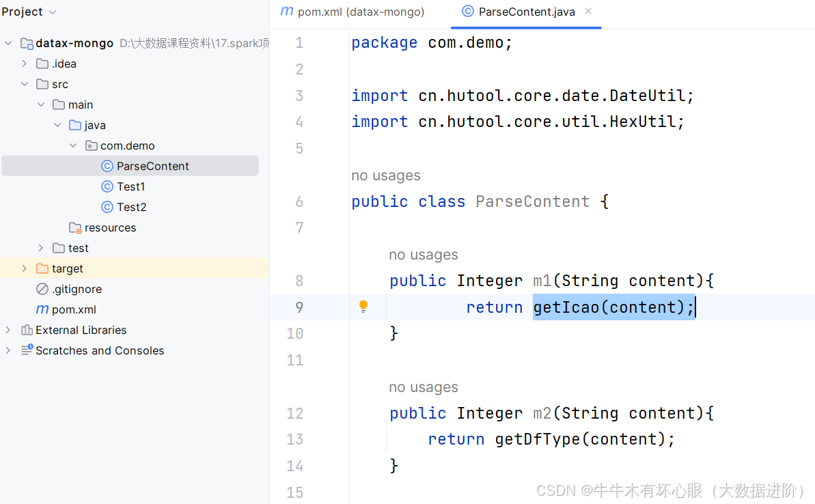Collapse the com.demo package
This screenshot has height=504, width=815.
74,145
